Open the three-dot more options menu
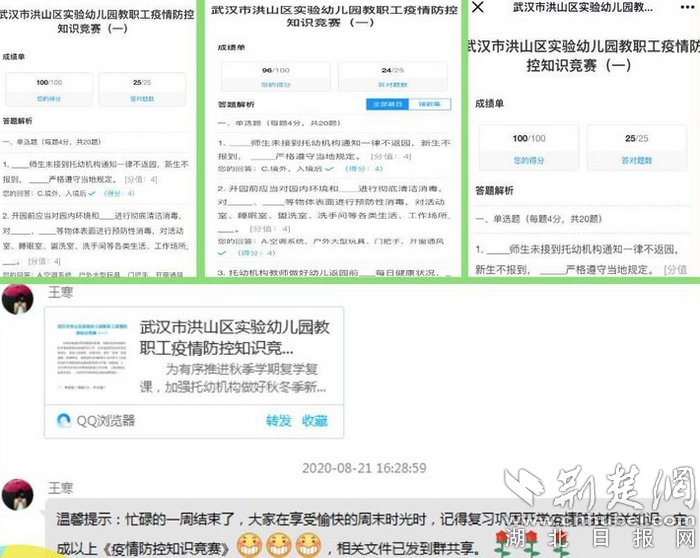 [688, 7]
